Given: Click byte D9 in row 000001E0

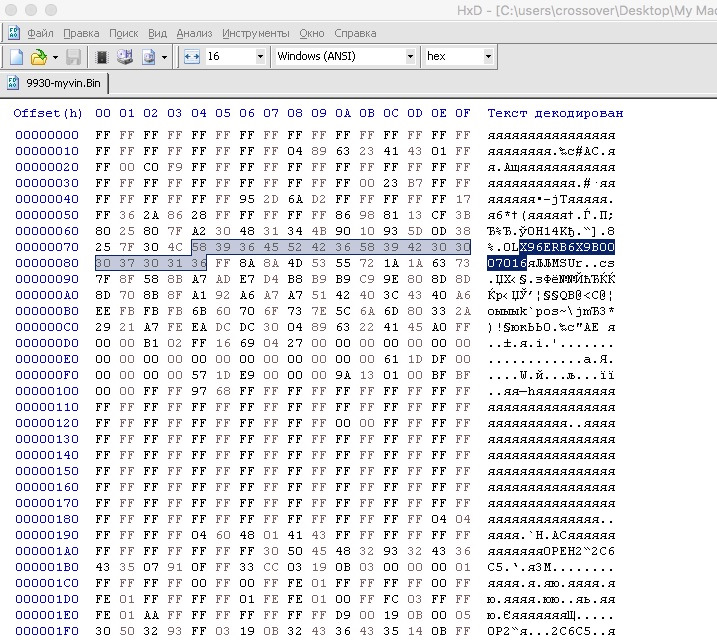Looking at the screenshot, I should 343,615.
